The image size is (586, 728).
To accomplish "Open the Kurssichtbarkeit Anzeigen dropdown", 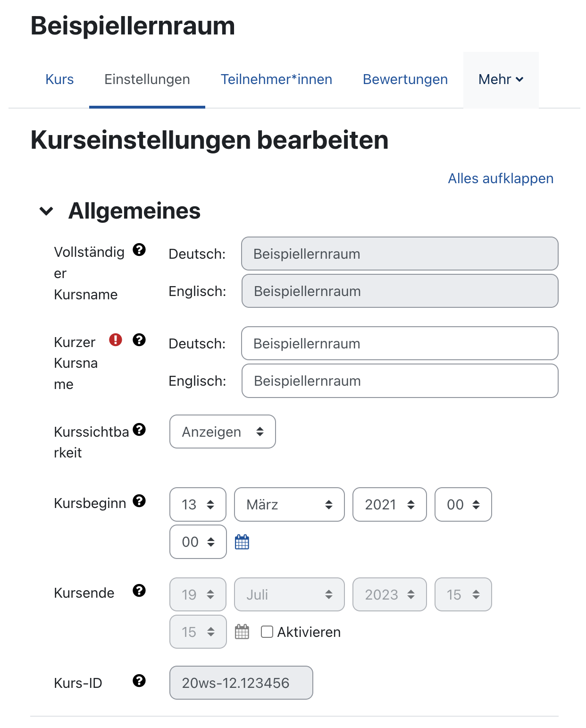I will pos(222,432).
